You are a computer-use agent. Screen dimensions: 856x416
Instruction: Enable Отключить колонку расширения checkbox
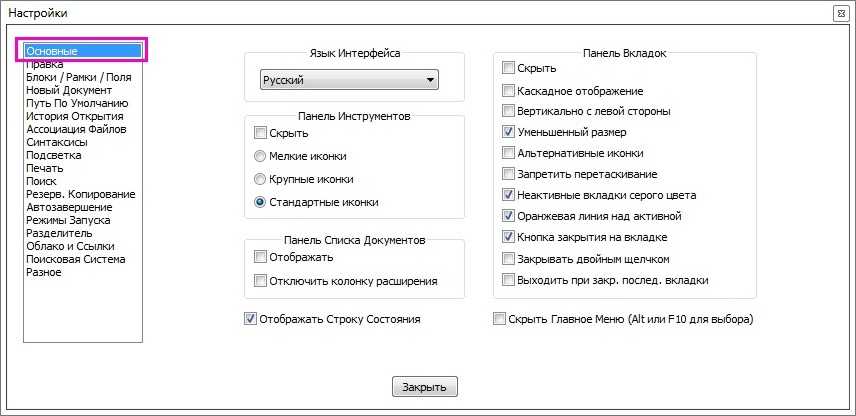pyautogui.click(x=261, y=281)
